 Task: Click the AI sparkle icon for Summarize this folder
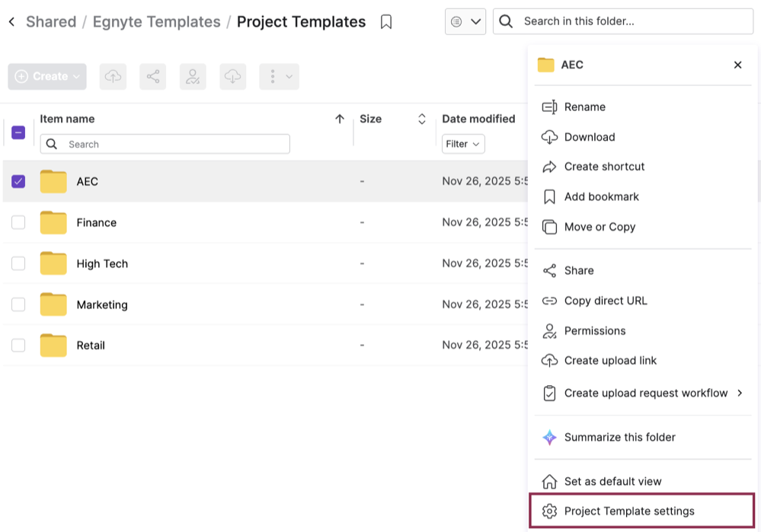(x=548, y=437)
